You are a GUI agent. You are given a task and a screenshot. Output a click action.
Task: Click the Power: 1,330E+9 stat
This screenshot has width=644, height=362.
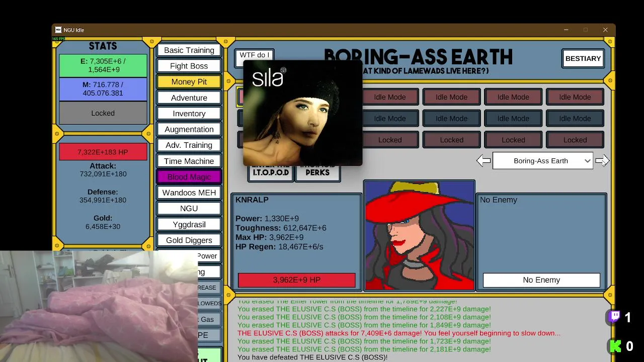(x=267, y=219)
